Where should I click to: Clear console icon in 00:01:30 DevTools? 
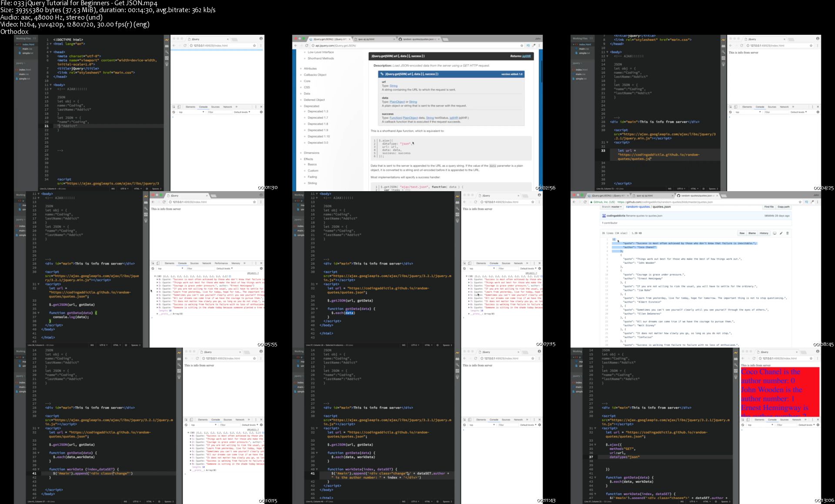174,112
